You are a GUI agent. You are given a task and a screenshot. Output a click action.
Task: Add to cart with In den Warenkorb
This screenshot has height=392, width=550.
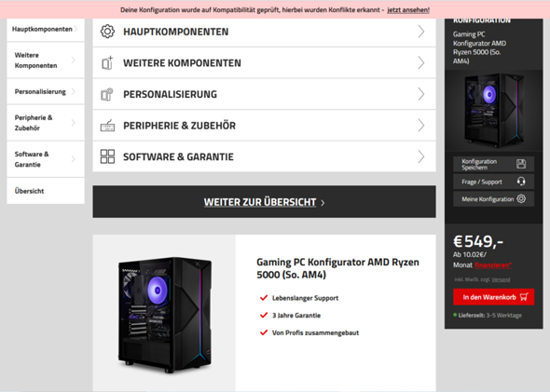pos(493,297)
